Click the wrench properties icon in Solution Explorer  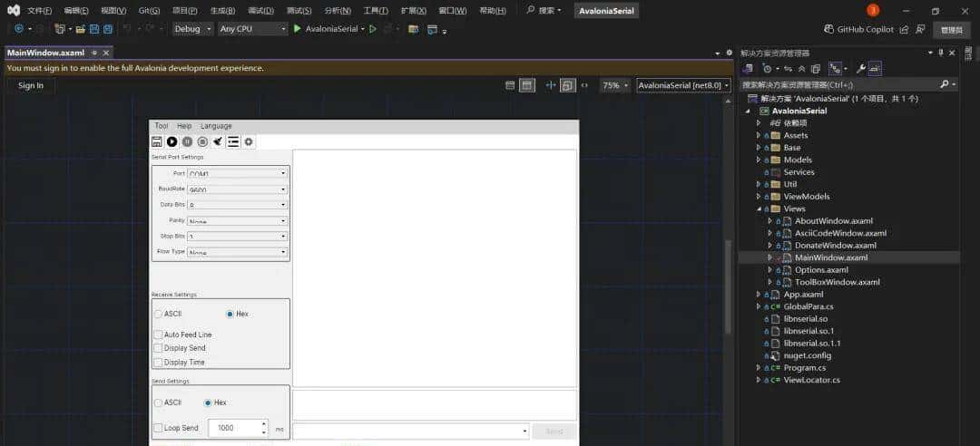point(860,69)
